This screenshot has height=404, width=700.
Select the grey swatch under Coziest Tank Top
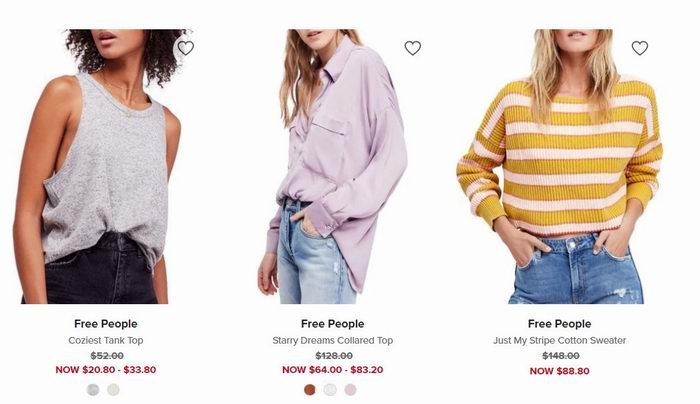coord(93,390)
